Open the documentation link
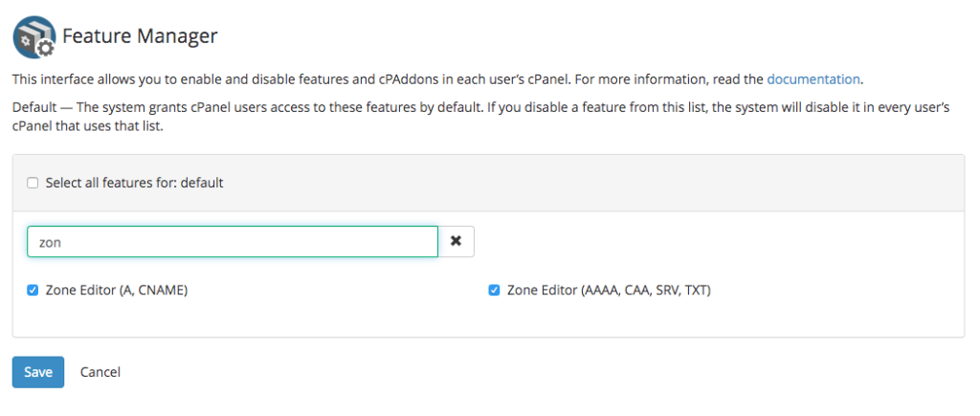The image size is (980, 416). pos(813,79)
